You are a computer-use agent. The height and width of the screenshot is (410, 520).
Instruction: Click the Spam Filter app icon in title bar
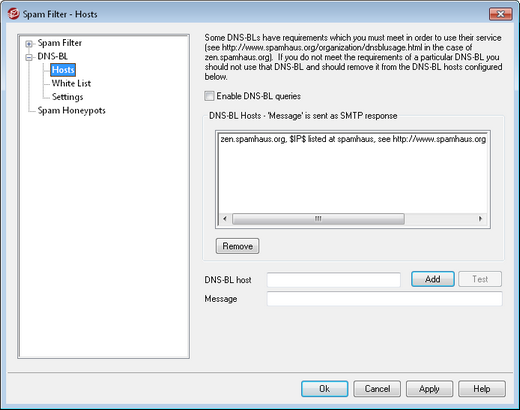[14, 14]
